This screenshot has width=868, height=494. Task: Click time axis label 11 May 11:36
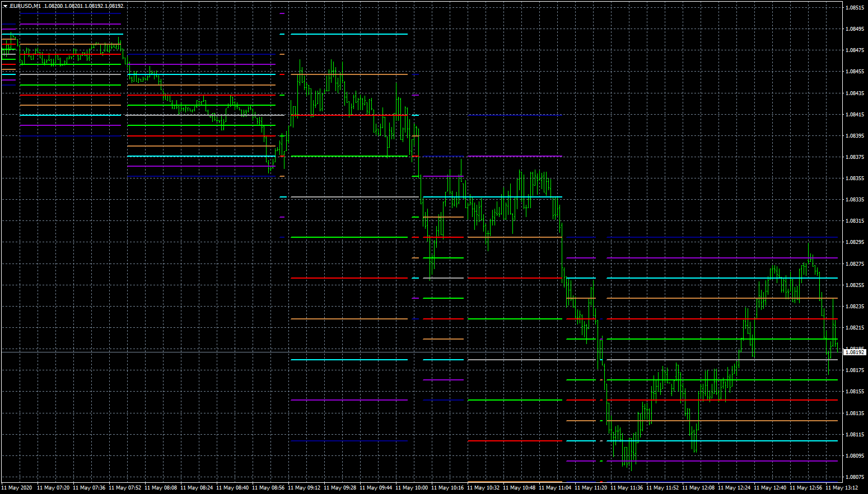pyautogui.click(x=627, y=488)
